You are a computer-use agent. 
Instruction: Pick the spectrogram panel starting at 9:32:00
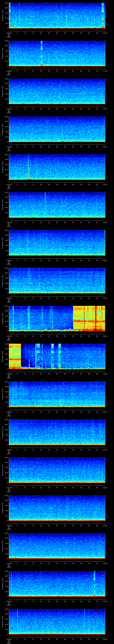click(57, 129)
